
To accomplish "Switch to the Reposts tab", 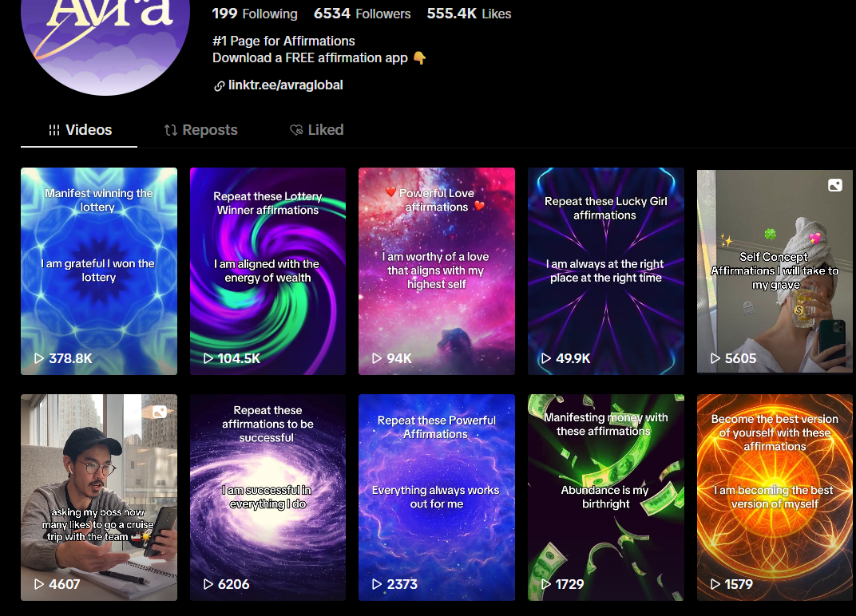I will click(201, 130).
